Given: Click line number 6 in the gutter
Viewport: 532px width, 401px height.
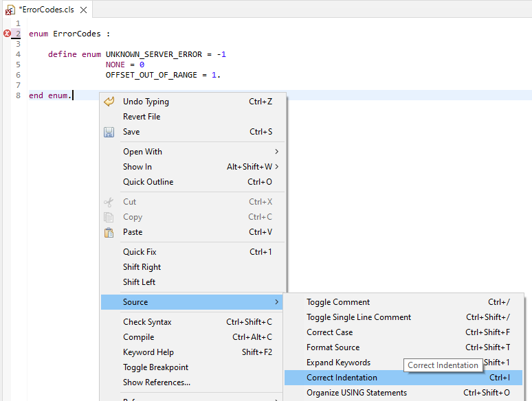Looking at the screenshot, I should click(x=18, y=75).
